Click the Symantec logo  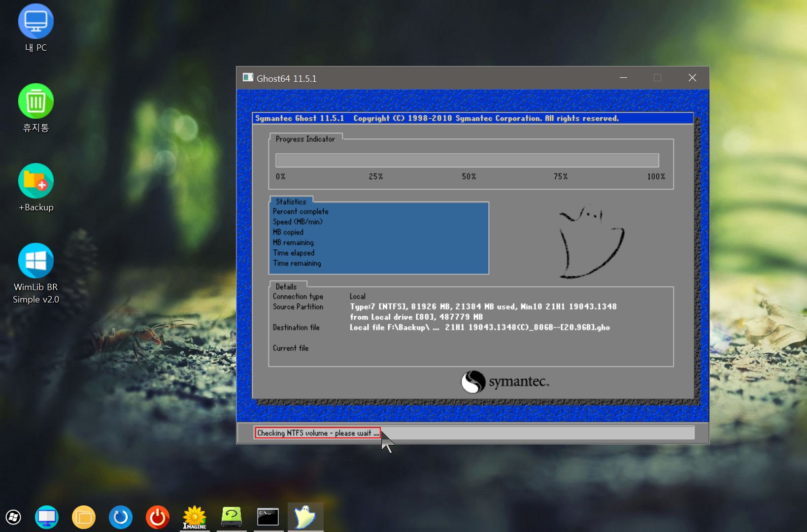pos(505,382)
